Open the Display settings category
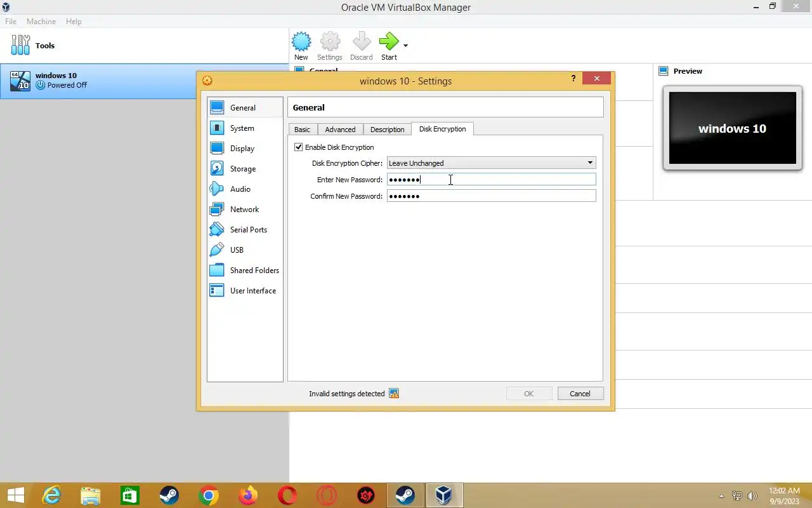812x508 pixels. pyautogui.click(x=245, y=149)
